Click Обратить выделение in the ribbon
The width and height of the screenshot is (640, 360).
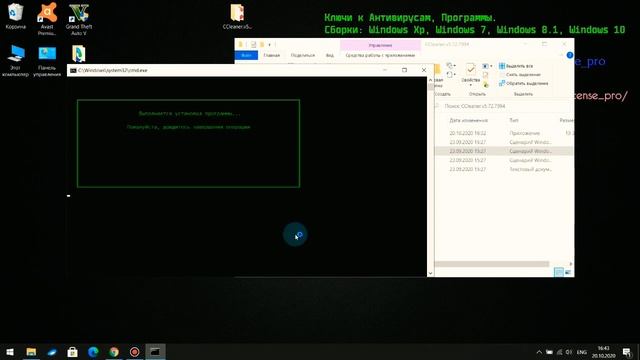[523, 83]
